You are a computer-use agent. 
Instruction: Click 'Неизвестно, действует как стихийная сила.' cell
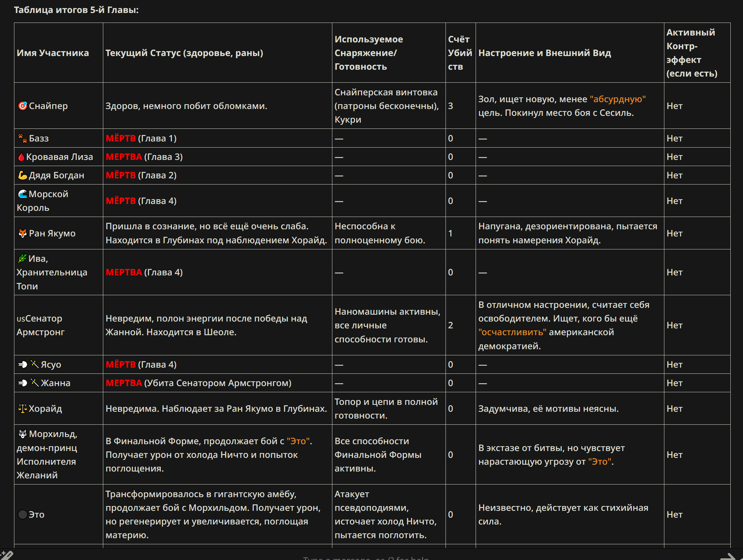coord(570,515)
